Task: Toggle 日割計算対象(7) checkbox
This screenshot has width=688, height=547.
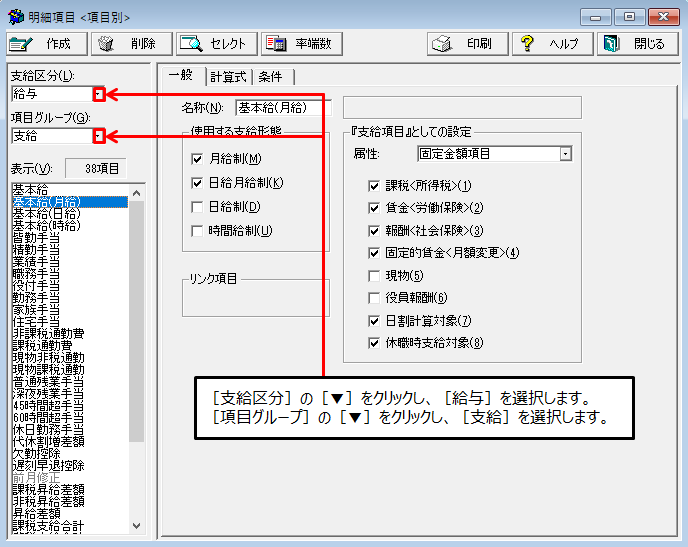Action: click(374, 321)
